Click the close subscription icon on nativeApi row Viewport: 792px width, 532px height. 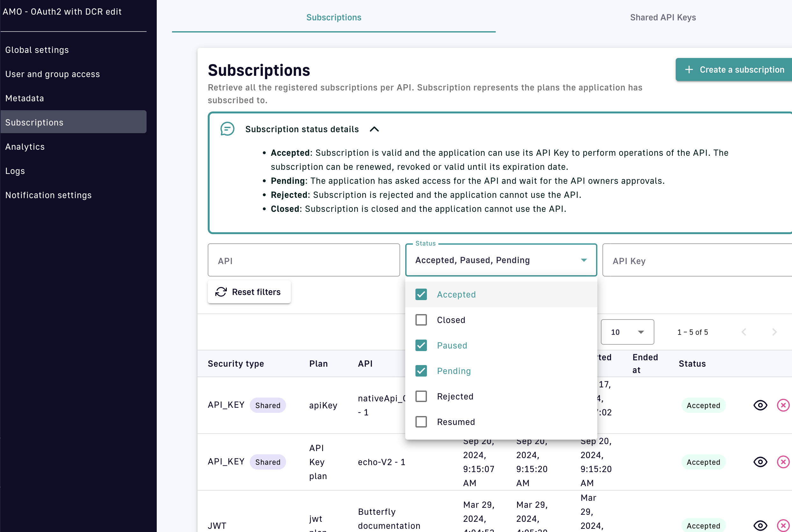pos(783,405)
